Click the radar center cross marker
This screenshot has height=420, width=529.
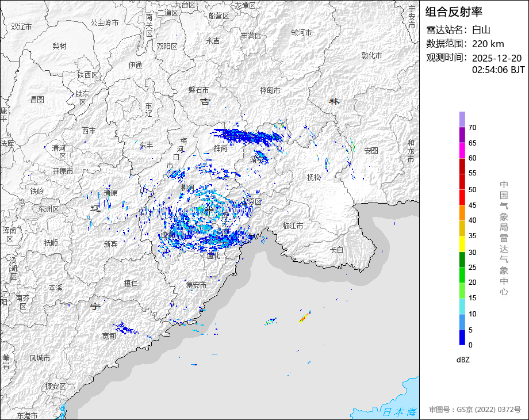[209, 211]
